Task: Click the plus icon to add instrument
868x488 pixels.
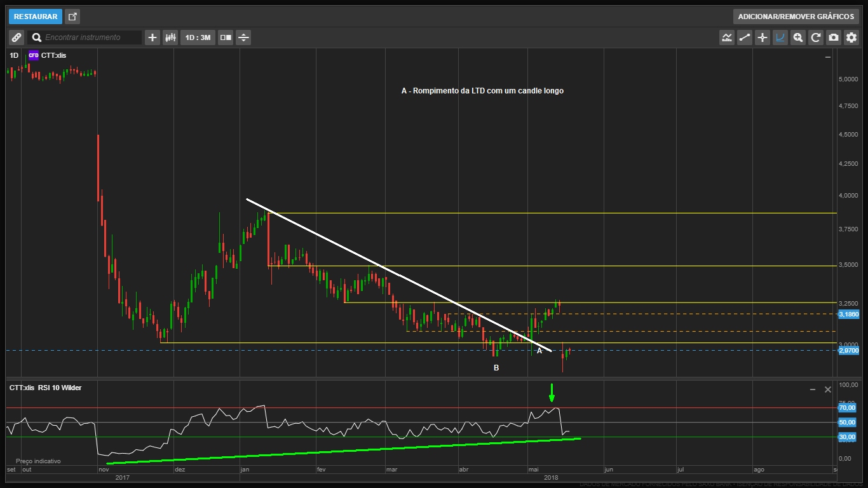Action: pos(153,37)
